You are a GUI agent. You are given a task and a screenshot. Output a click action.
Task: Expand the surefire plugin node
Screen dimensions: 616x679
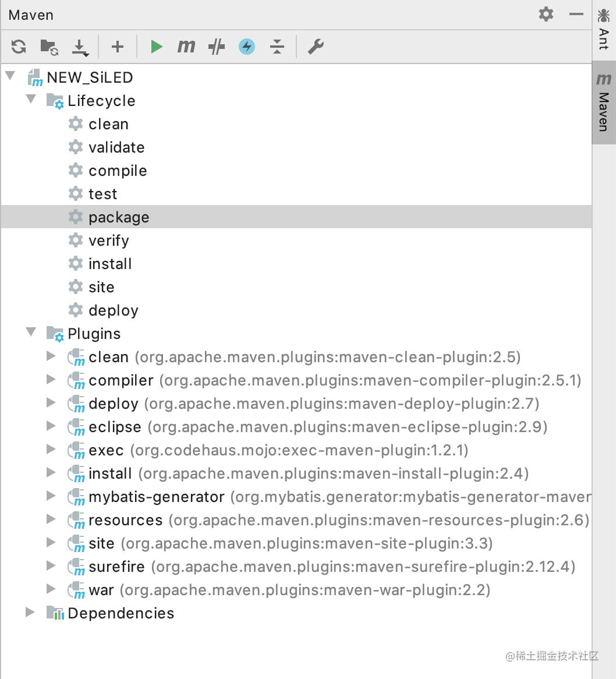51,565
